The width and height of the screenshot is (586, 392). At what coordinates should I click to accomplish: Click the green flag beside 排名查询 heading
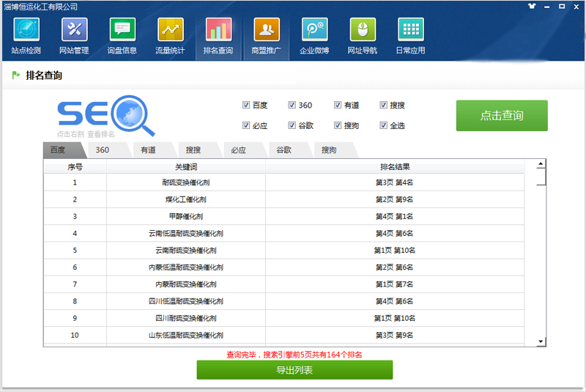point(16,75)
